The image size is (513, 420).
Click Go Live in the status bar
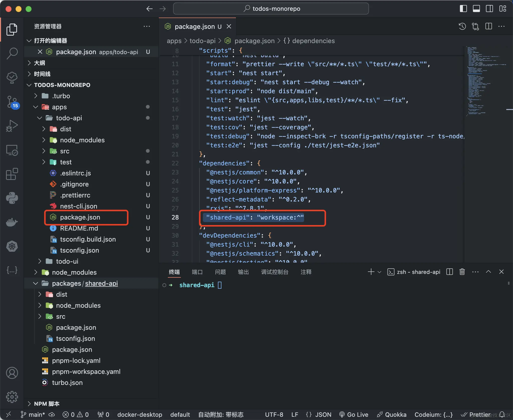(354, 415)
